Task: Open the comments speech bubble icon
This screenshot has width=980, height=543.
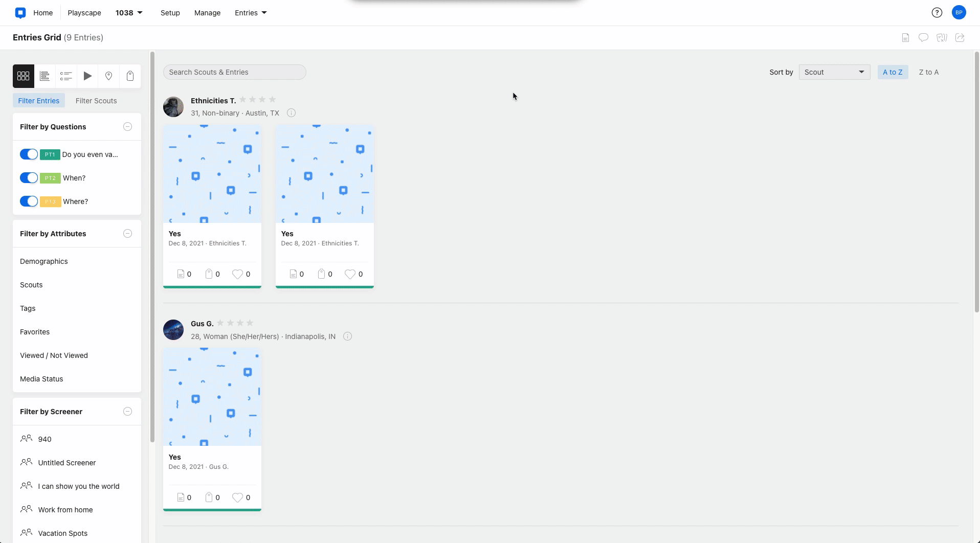Action: [924, 37]
